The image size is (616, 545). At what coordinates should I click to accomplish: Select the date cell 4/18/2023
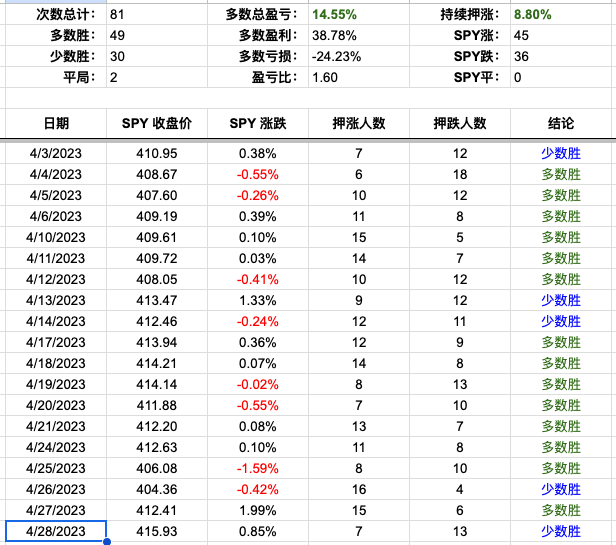pyautogui.click(x=56, y=363)
